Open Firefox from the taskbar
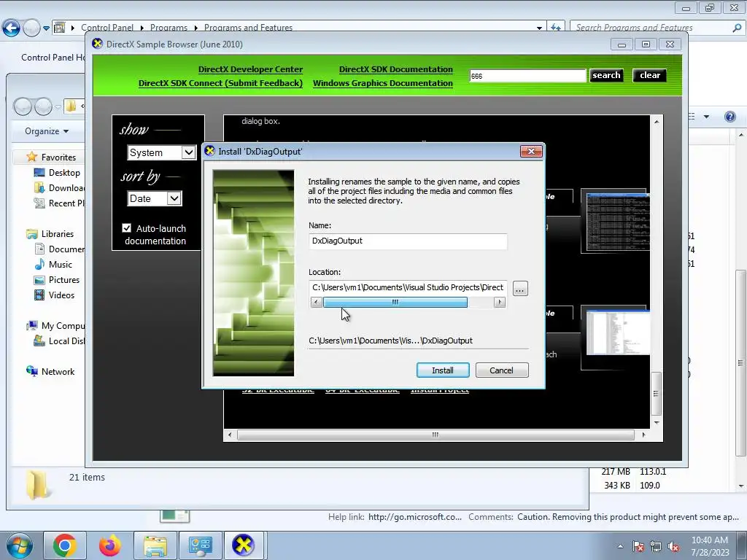 [x=110, y=545]
